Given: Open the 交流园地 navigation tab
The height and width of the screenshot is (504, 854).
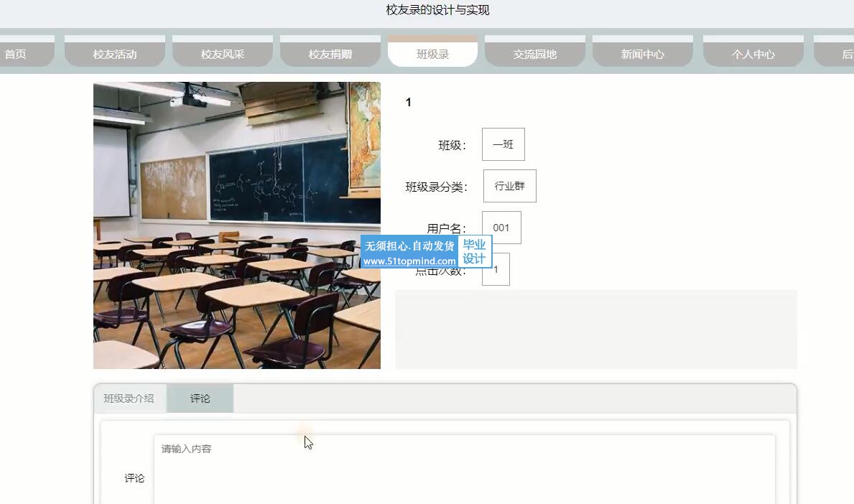Looking at the screenshot, I should click(535, 52).
